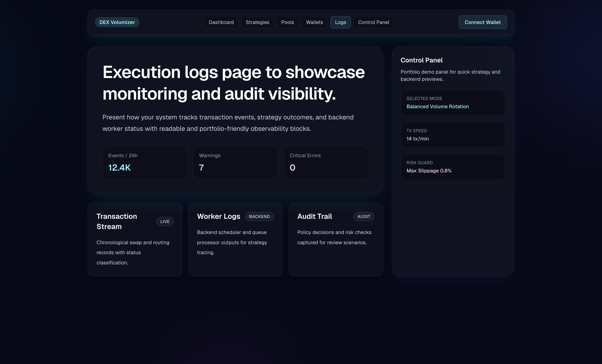Click the TX SPEED label
This screenshot has width=602, height=364.
pos(416,131)
